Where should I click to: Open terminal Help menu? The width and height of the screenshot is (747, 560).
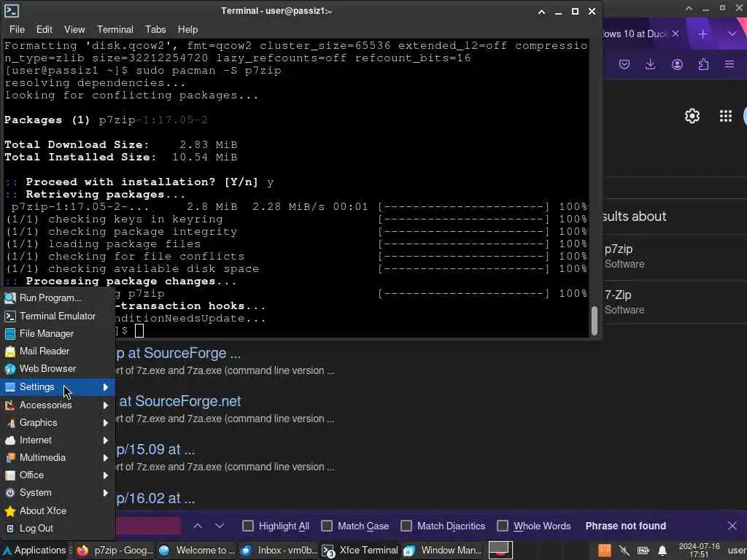click(188, 29)
